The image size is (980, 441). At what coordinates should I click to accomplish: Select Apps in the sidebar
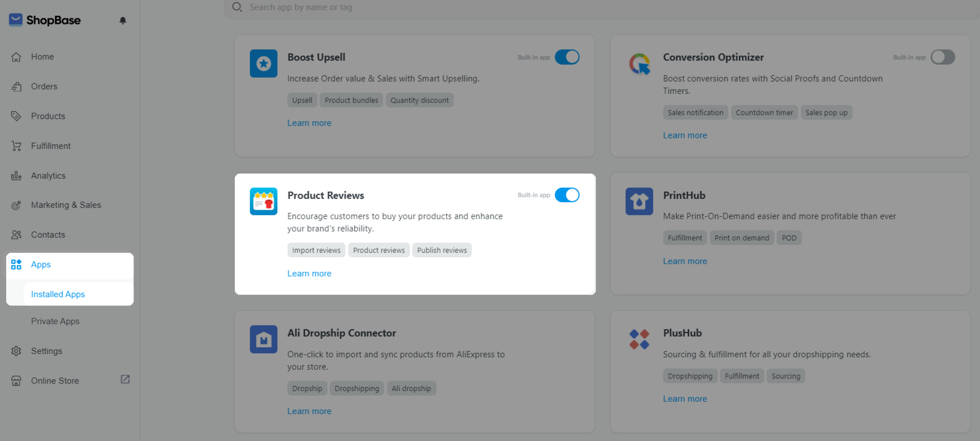[41, 265]
